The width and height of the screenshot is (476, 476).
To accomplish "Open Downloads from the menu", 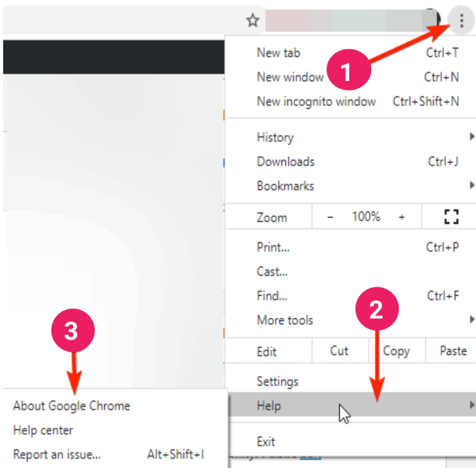I will 286,162.
